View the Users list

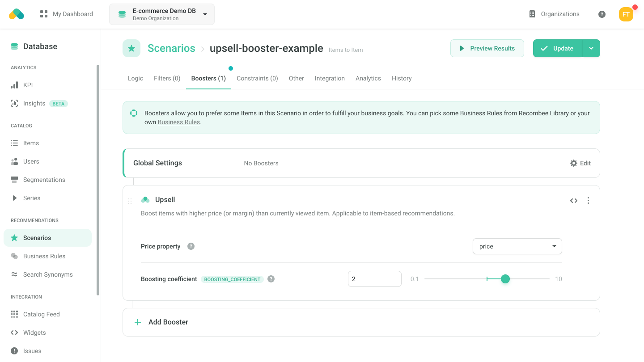[x=31, y=161]
